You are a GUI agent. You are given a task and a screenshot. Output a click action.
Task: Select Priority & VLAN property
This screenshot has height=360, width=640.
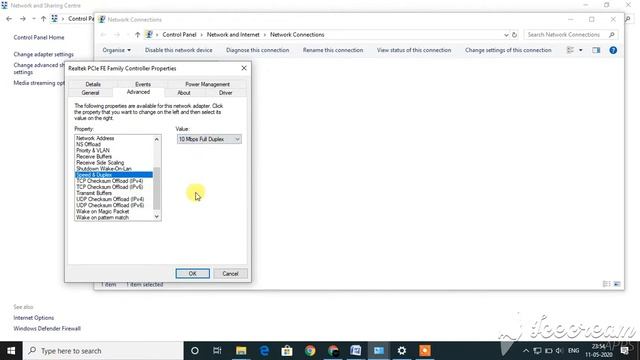tap(93, 150)
